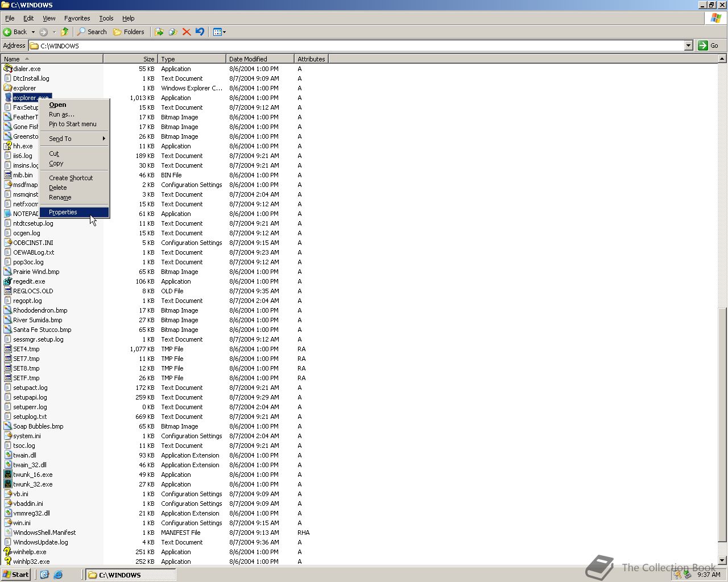This screenshot has width=728, height=582.
Task: Click the red Delete toolbar icon
Action: (187, 32)
